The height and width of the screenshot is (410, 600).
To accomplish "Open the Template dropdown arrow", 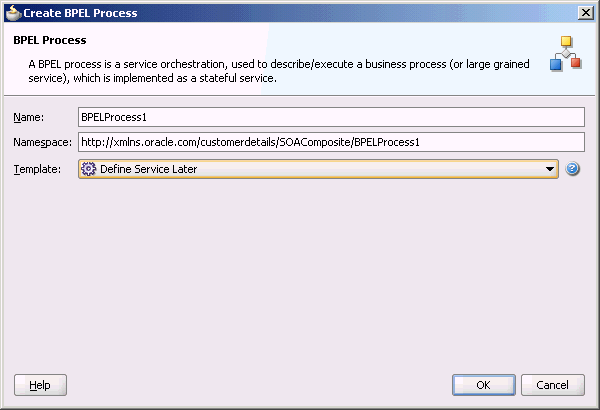I will [550, 169].
